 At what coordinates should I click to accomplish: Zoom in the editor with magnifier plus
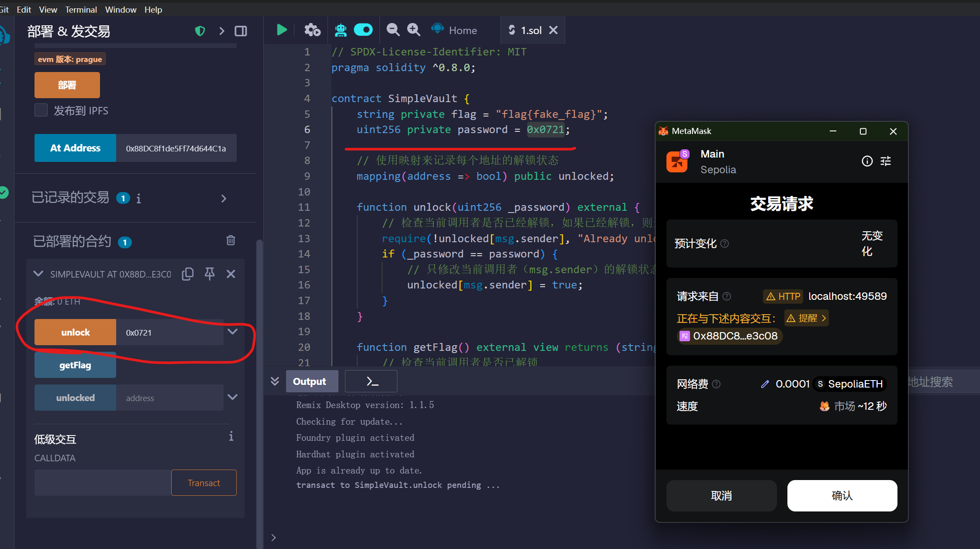[413, 30]
